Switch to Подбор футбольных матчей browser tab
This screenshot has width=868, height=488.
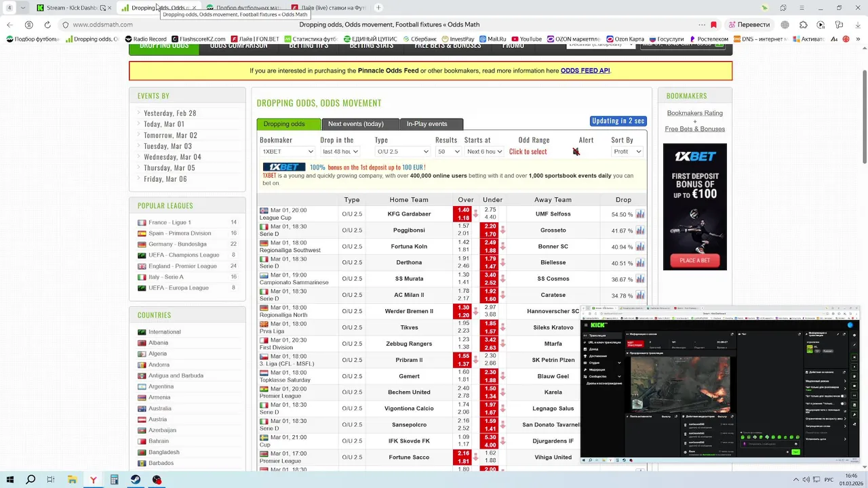[245, 8]
